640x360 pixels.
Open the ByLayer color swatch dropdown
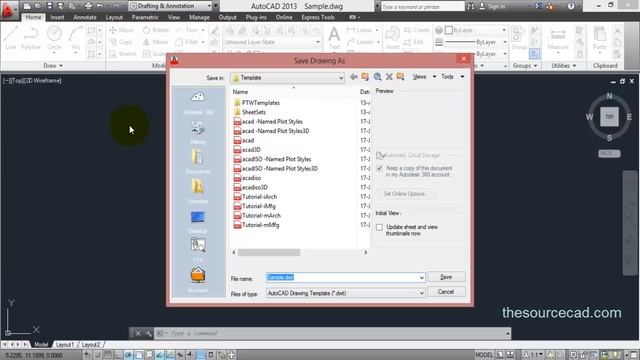(x=476, y=30)
